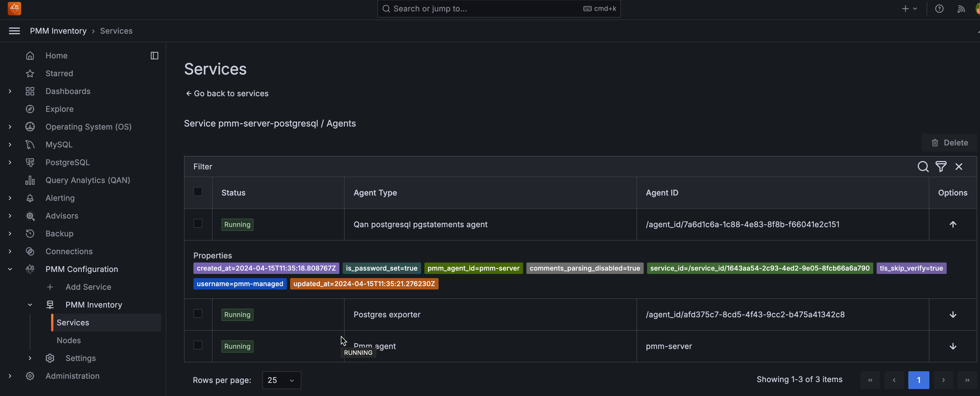Viewport: 980px width, 396px height.
Task: Click the Alerting bell icon
Action: click(x=30, y=198)
